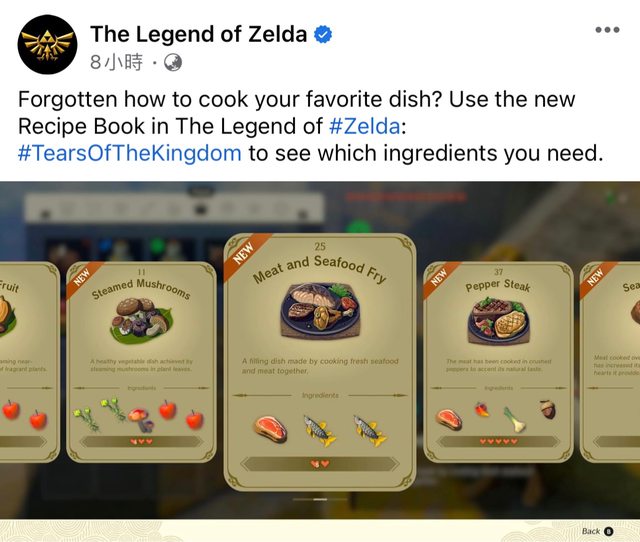The width and height of the screenshot is (640, 542).
Task: Click the Back B button prompt
Action: [598, 531]
